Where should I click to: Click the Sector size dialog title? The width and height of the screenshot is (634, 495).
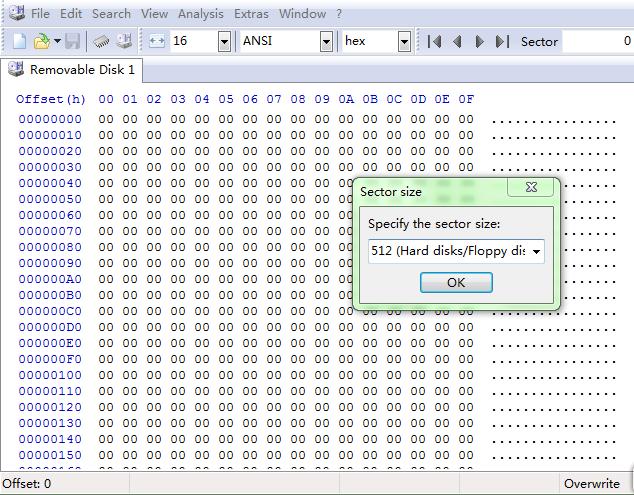[x=391, y=192]
